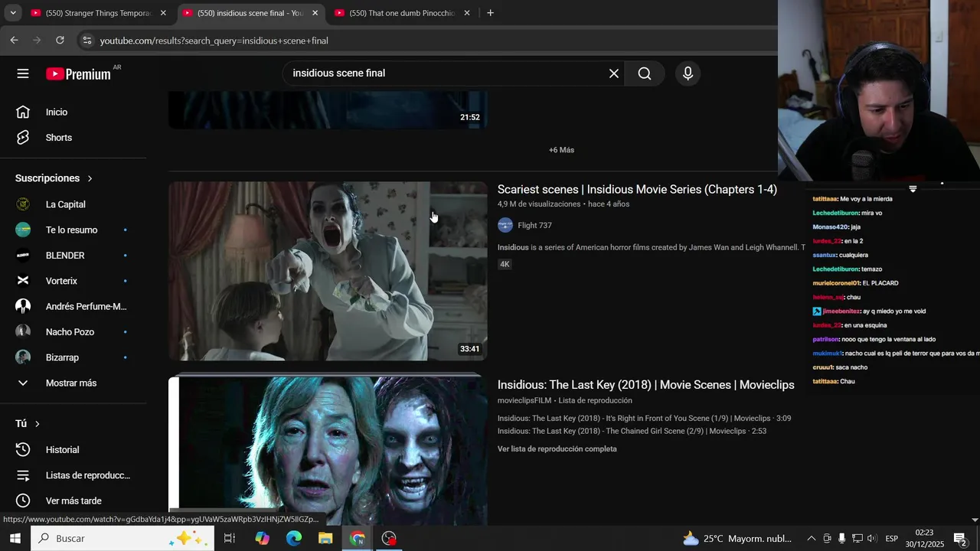Open a new browser tab
Image resolution: width=980 pixels, height=551 pixels.
(490, 13)
